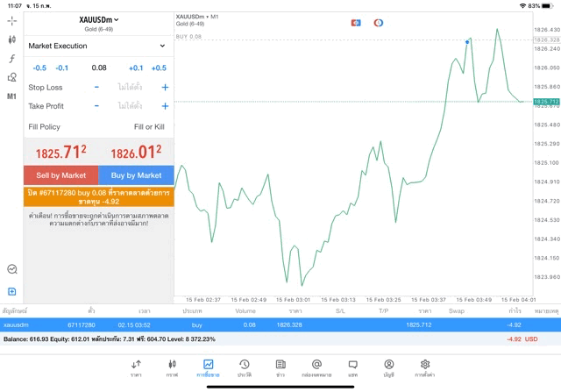
Task: Decrease volume by 0.1
Action: [x=62, y=68]
